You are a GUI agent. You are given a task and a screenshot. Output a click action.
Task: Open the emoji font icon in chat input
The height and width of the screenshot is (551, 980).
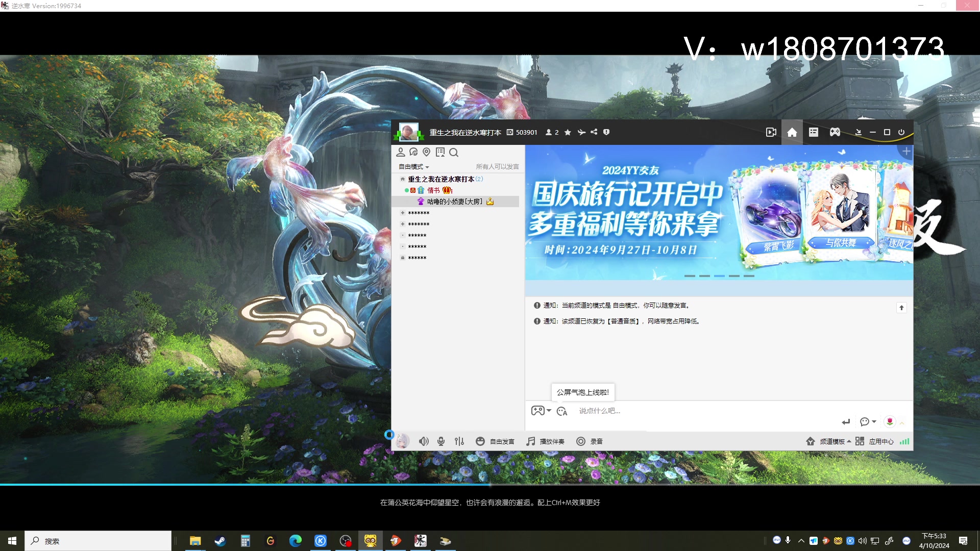pos(562,411)
